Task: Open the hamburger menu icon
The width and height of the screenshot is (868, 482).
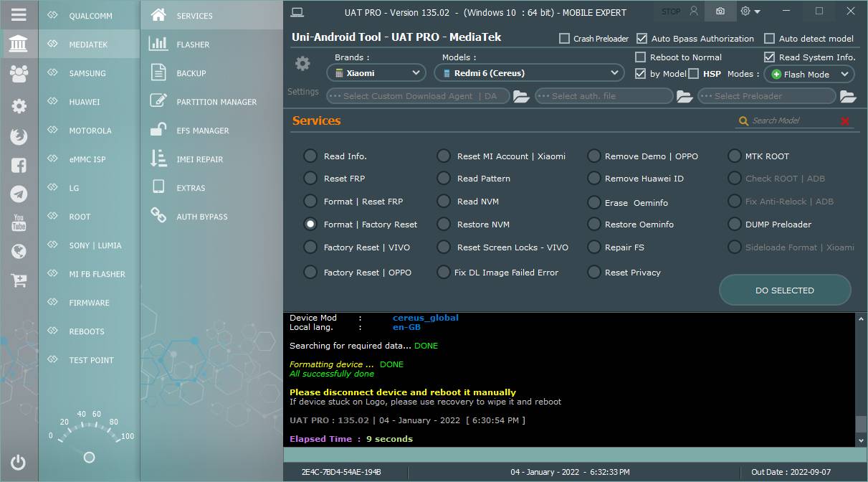Action: pyautogui.click(x=19, y=14)
